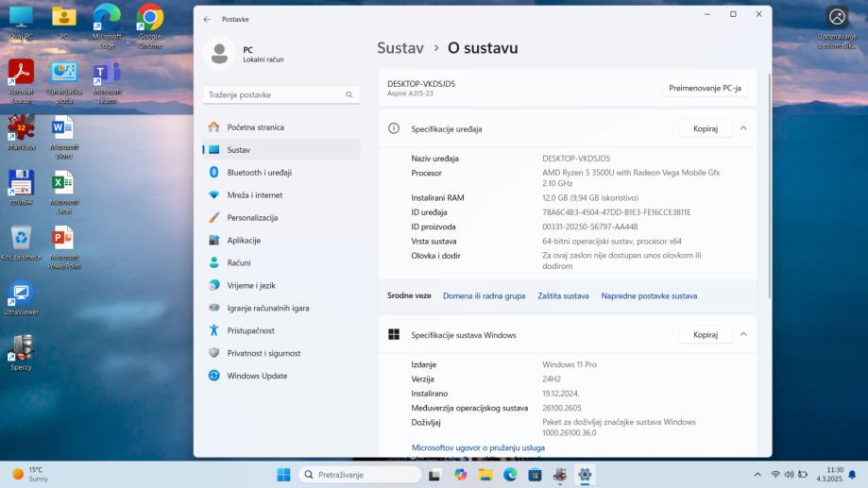
Task: Open Napredne postavke sustava link
Action: [649, 295]
